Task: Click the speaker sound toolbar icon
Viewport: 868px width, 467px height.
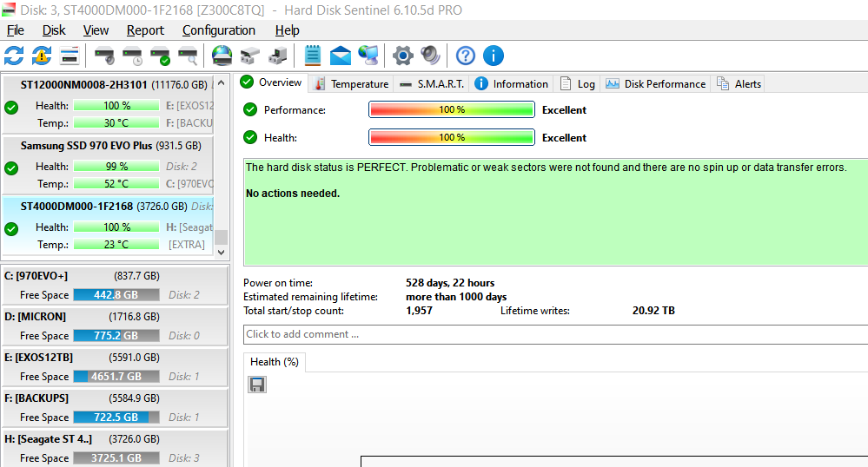Action: [430, 56]
